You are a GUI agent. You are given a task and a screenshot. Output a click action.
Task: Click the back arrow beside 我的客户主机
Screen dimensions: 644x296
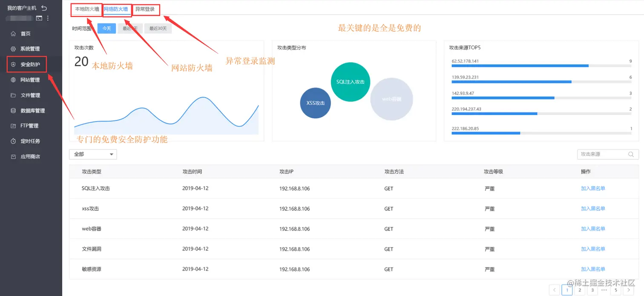[x=44, y=8]
